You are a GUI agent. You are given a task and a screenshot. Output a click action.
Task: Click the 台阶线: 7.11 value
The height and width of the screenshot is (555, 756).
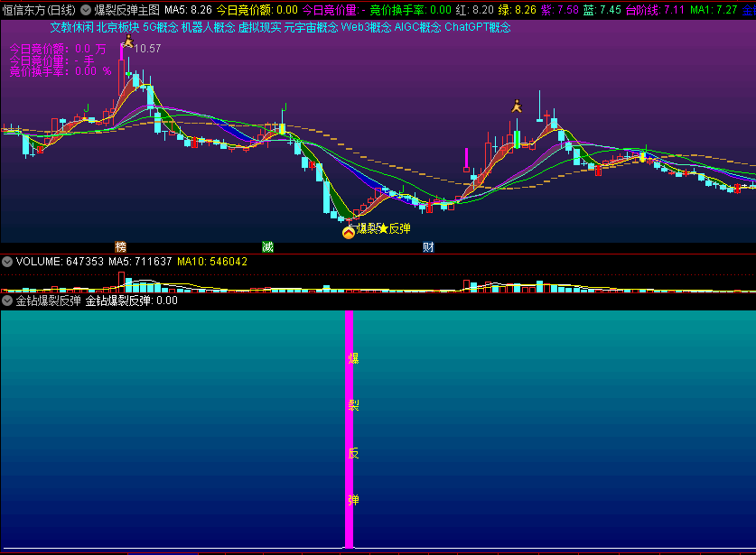[x=655, y=10]
